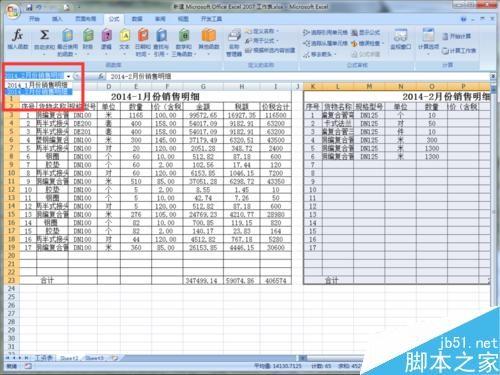Click the total amount cell 347499.14
This screenshot has width=500, height=375.
coord(203,281)
